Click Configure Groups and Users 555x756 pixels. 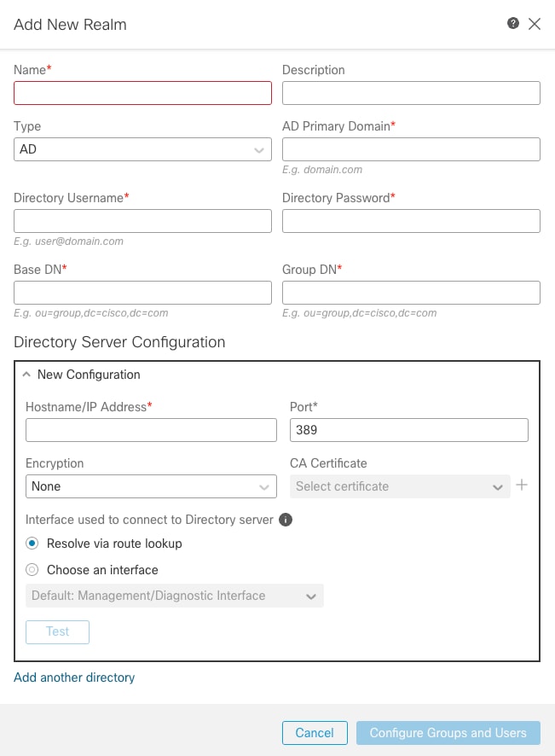pyautogui.click(x=448, y=732)
